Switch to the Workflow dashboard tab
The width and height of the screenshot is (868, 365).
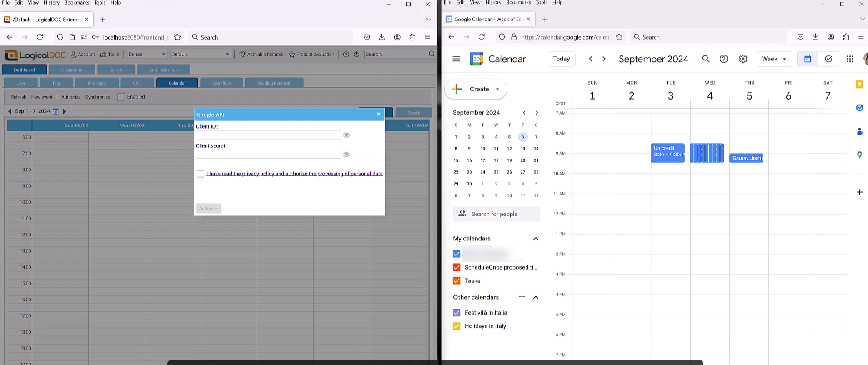pos(221,83)
